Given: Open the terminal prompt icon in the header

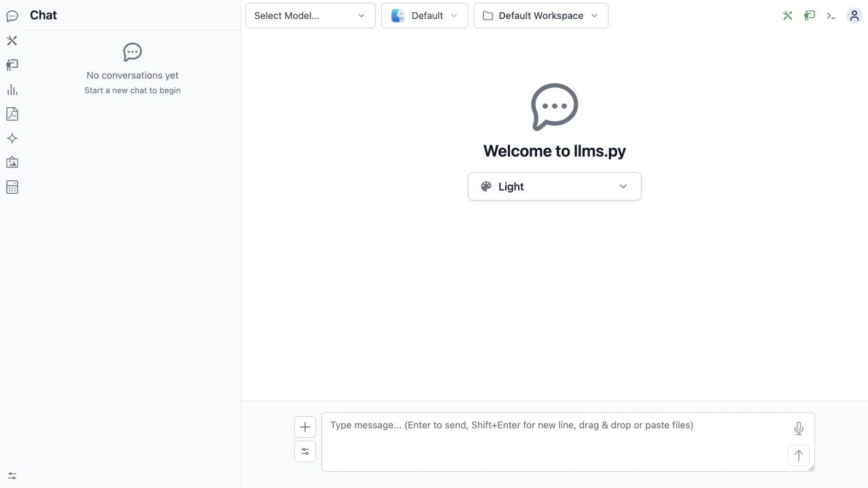Looking at the screenshot, I should 831,16.
